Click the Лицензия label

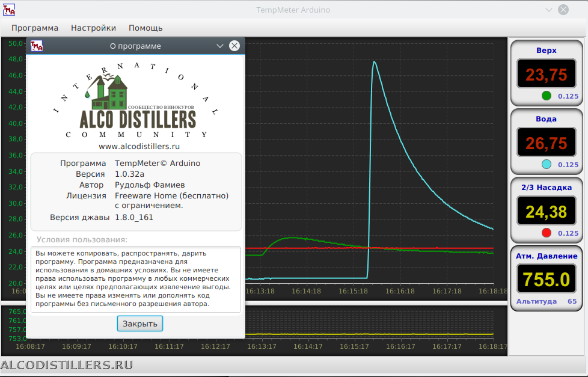(86, 196)
